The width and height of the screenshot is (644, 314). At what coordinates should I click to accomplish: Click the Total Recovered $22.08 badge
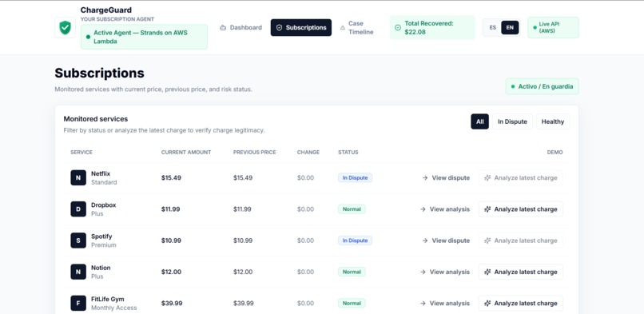tap(432, 27)
